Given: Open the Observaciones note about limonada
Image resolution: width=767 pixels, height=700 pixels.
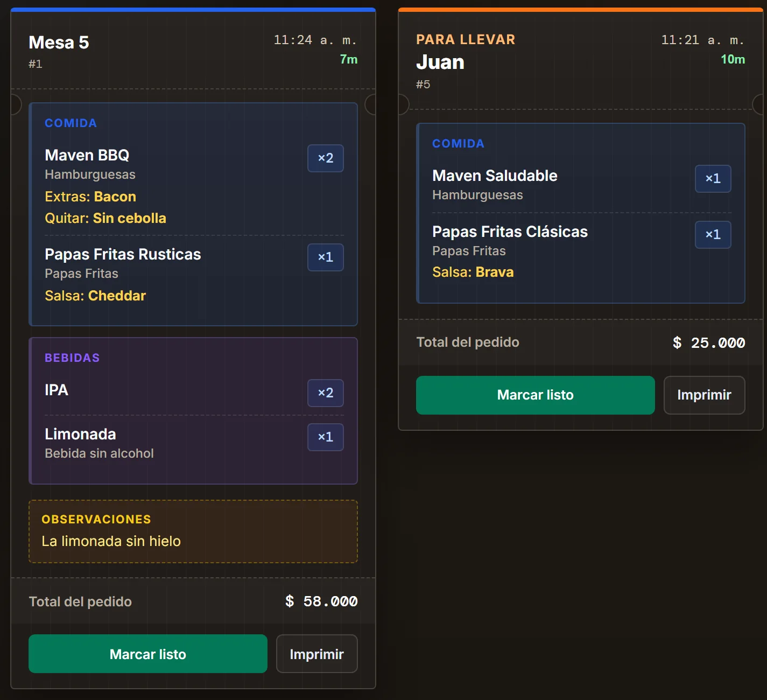Looking at the screenshot, I should [x=193, y=531].
